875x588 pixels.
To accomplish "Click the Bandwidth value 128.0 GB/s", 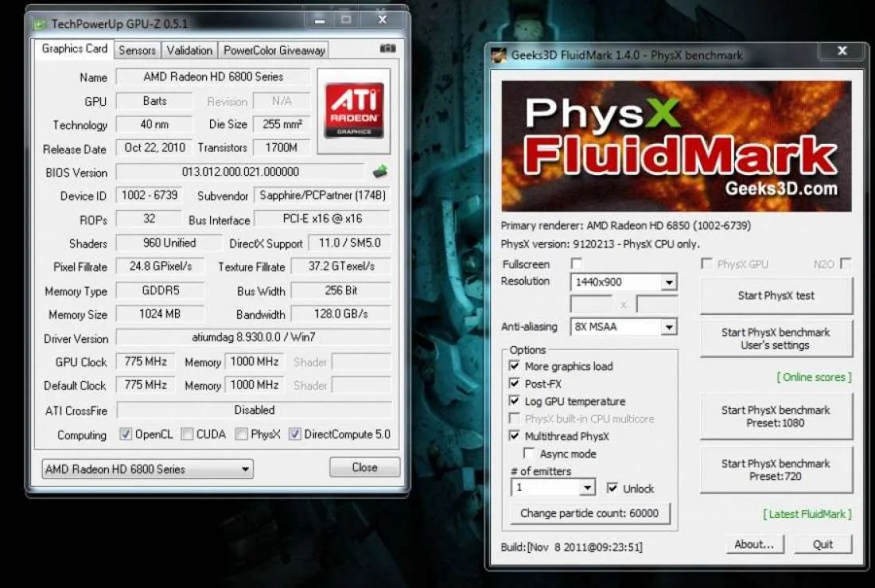I will click(341, 313).
